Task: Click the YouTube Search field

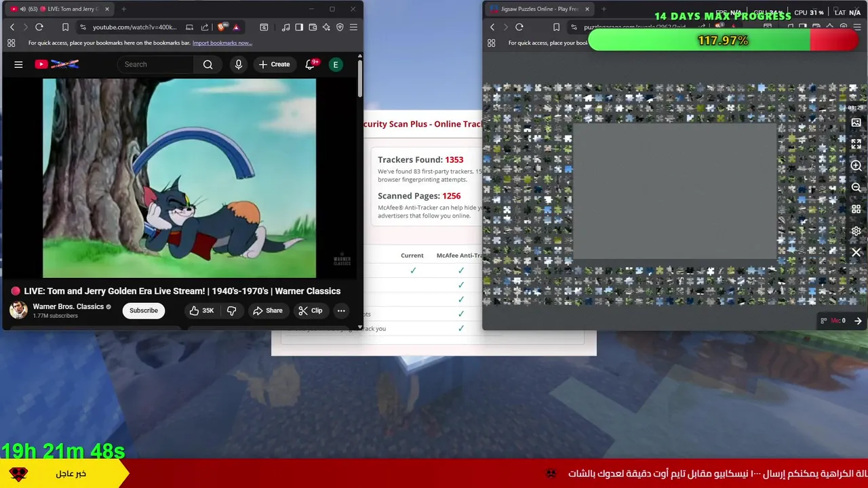Action: tap(157, 64)
